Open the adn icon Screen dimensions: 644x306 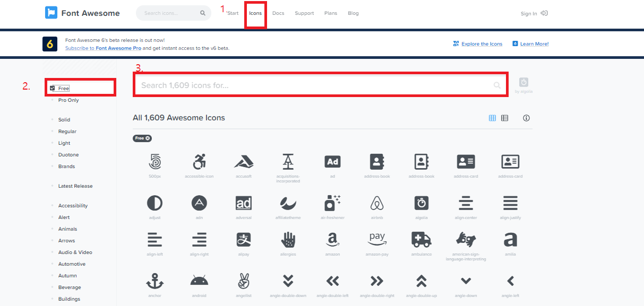[x=199, y=203]
